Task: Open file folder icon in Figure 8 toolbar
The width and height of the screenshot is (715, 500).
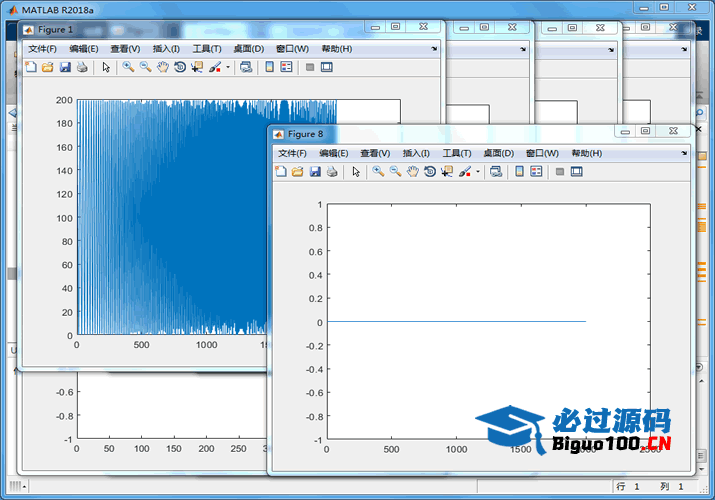Action: point(297,171)
